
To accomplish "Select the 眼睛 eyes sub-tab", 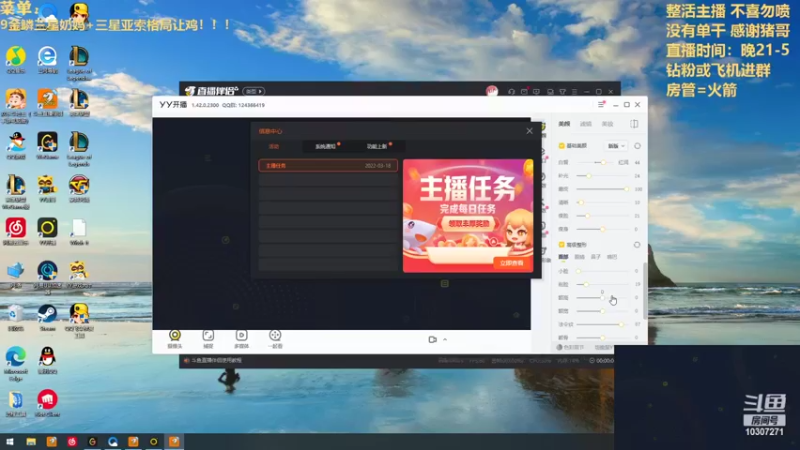I will pos(580,257).
